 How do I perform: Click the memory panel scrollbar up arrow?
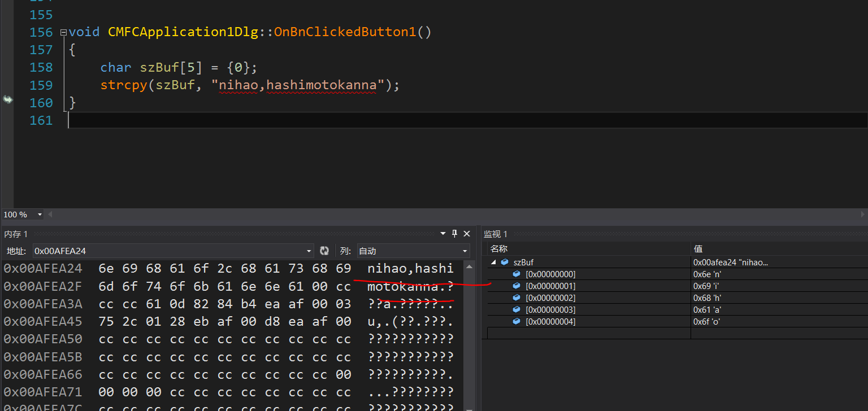[x=469, y=265]
